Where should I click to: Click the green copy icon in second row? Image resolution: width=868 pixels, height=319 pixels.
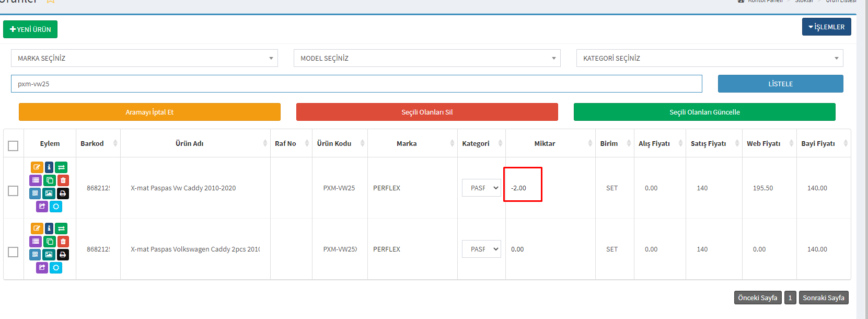pyautogui.click(x=49, y=242)
